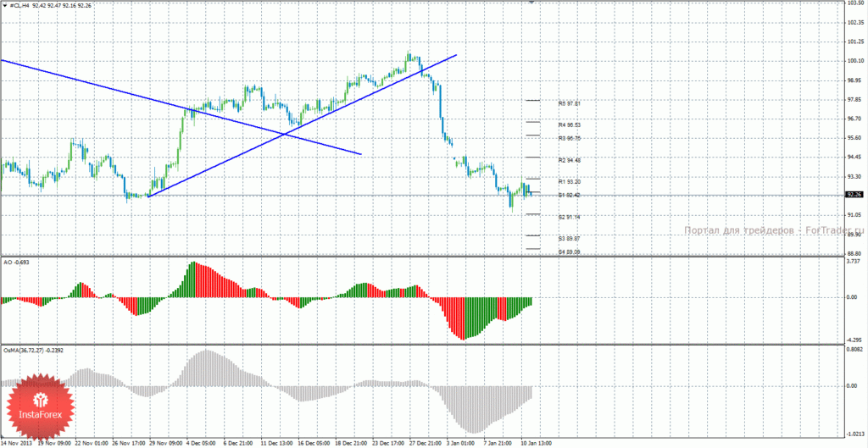868x448 pixels.
Task: Click the #CL,H4 chart title text
Action: [20, 6]
